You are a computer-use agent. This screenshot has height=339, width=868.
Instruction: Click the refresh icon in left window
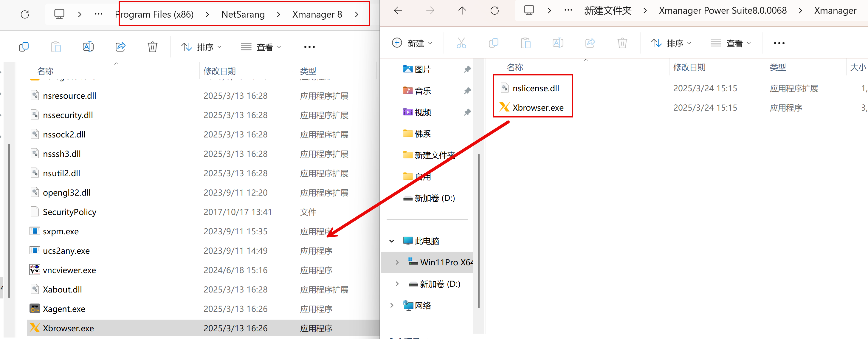tap(25, 15)
